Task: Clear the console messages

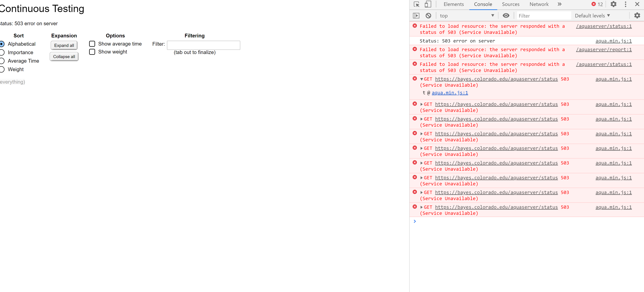Action: point(429,16)
